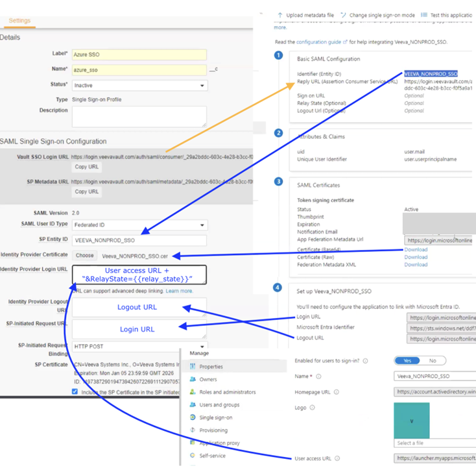Copy the Vault SSO Login URL
The height and width of the screenshot is (468, 476).
coord(87,167)
